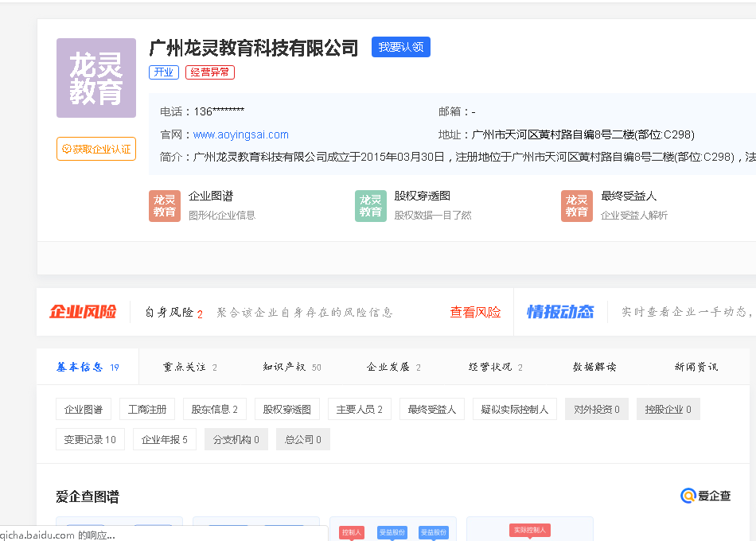The image size is (756, 541).
Task: Open the www.aoyingsai.com website link
Action: [240, 134]
